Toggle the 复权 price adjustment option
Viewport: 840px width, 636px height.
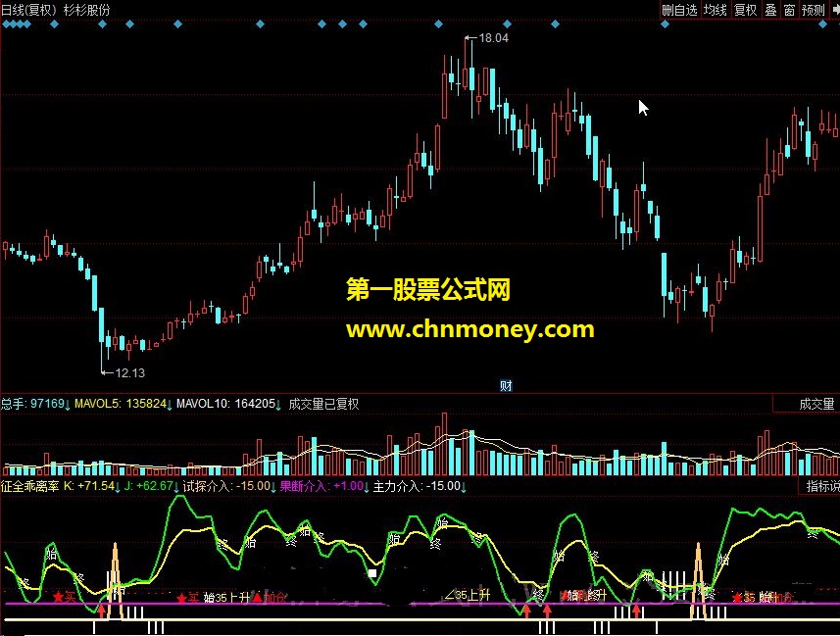pos(745,10)
